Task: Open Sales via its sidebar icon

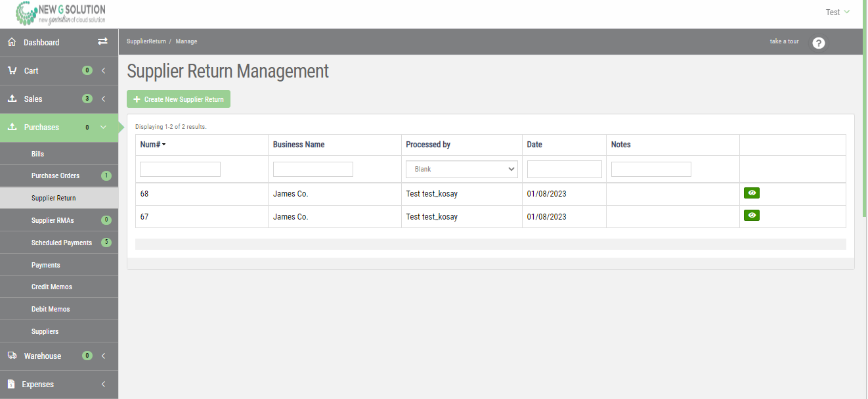Action: (11, 99)
